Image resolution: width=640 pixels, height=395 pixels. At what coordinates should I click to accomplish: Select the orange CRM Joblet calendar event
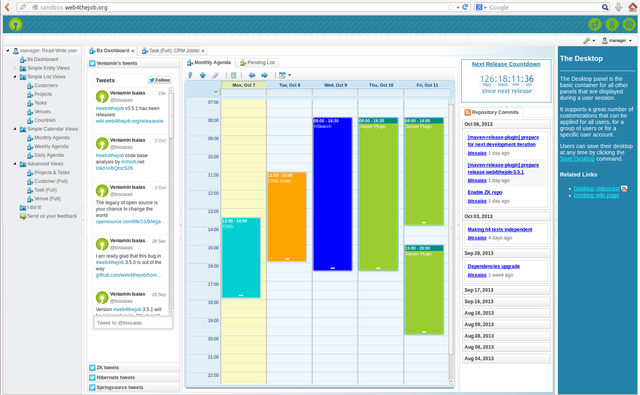click(x=287, y=217)
